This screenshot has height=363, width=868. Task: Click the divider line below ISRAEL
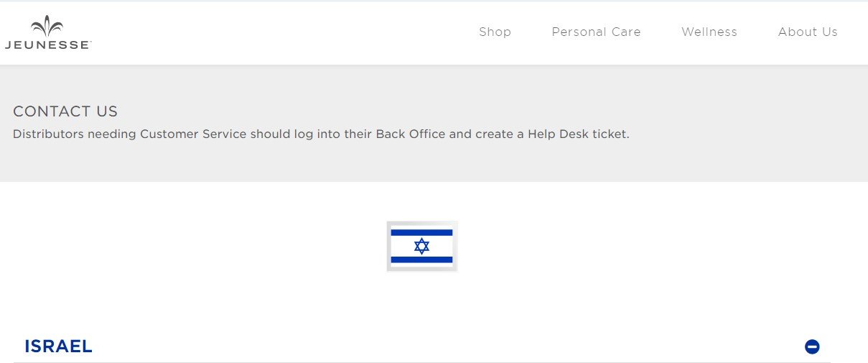coord(422,362)
